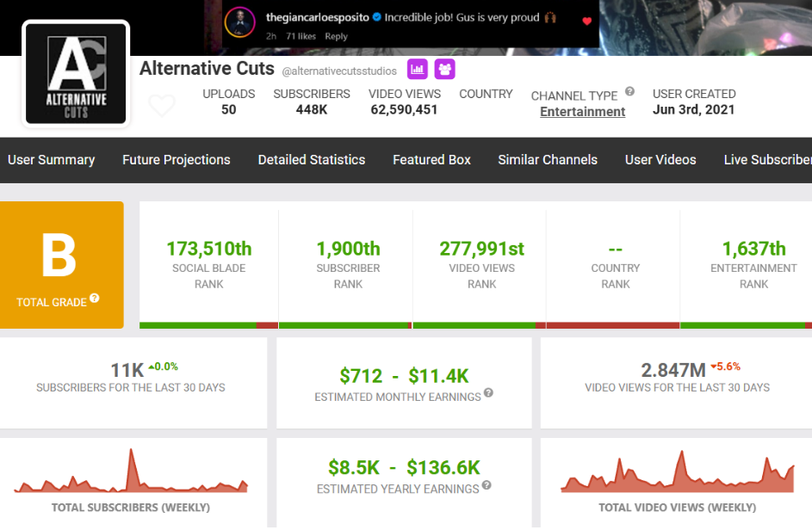Click the uploads count 50
812x530 pixels.
tap(228, 110)
